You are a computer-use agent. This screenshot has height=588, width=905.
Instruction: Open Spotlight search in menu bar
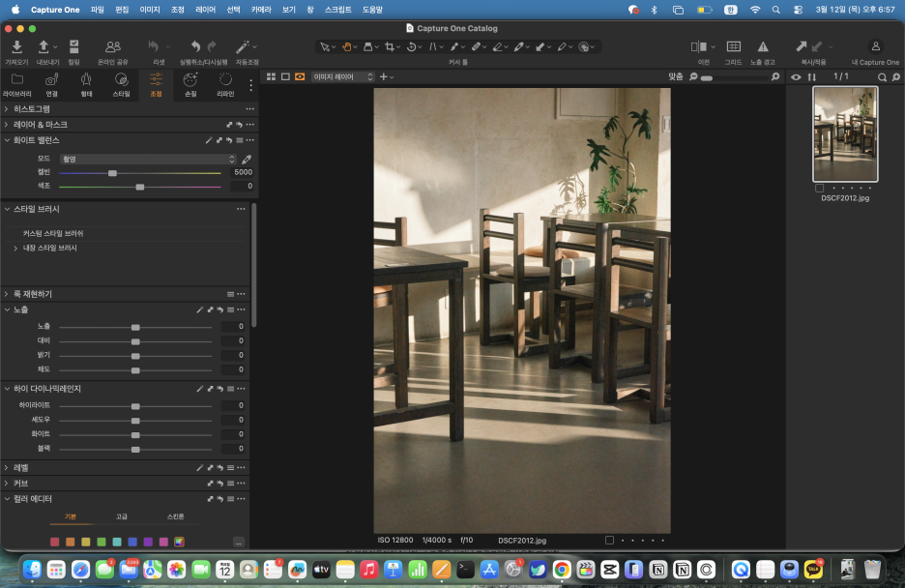[x=776, y=10]
